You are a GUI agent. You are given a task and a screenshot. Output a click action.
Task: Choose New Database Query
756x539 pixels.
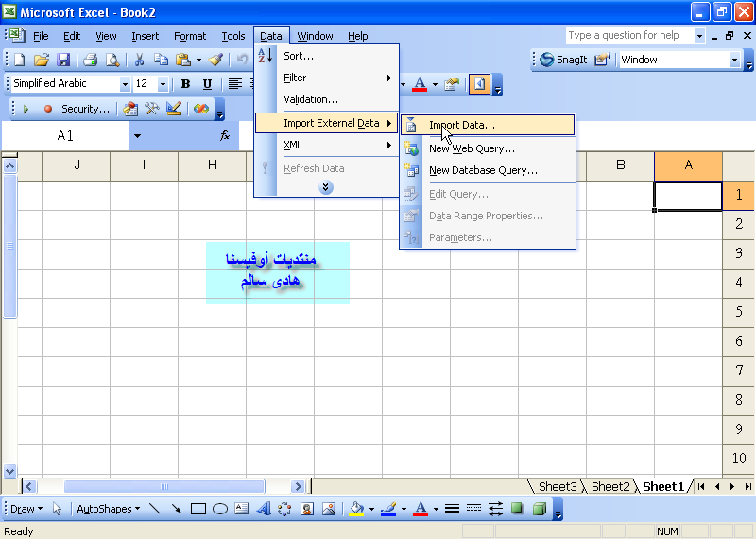pos(488,170)
